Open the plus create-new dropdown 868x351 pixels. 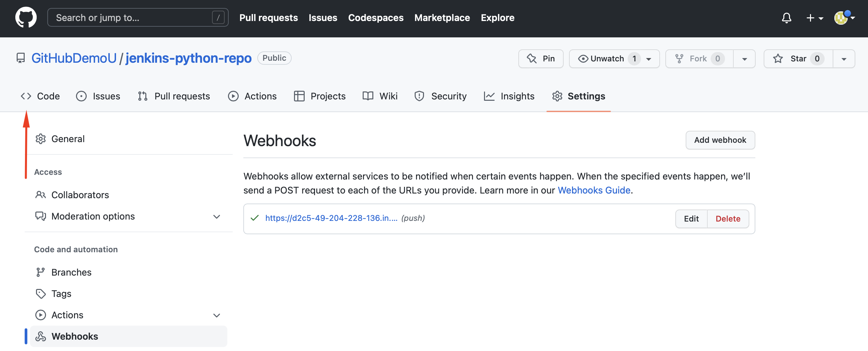pos(814,18)
